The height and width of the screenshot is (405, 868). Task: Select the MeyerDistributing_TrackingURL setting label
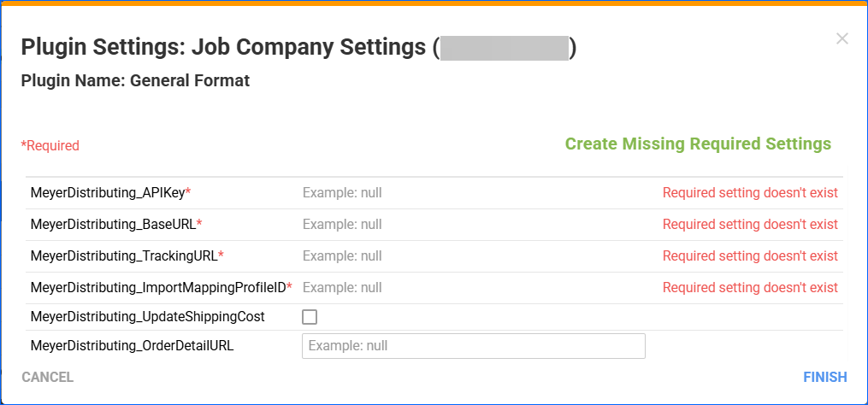click(127, 256)
